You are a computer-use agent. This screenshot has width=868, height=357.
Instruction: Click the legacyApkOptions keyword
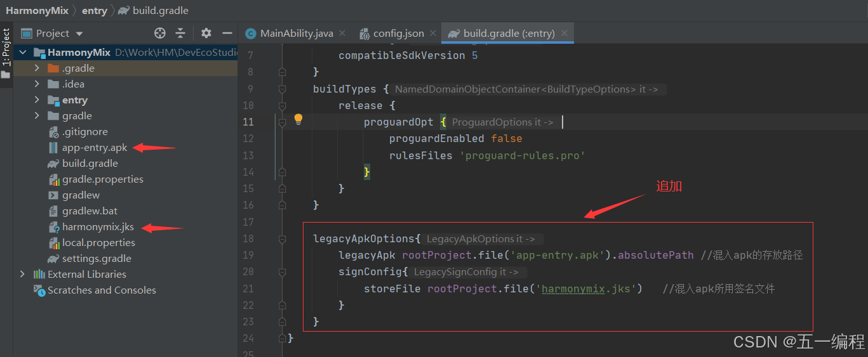(364, 239)
